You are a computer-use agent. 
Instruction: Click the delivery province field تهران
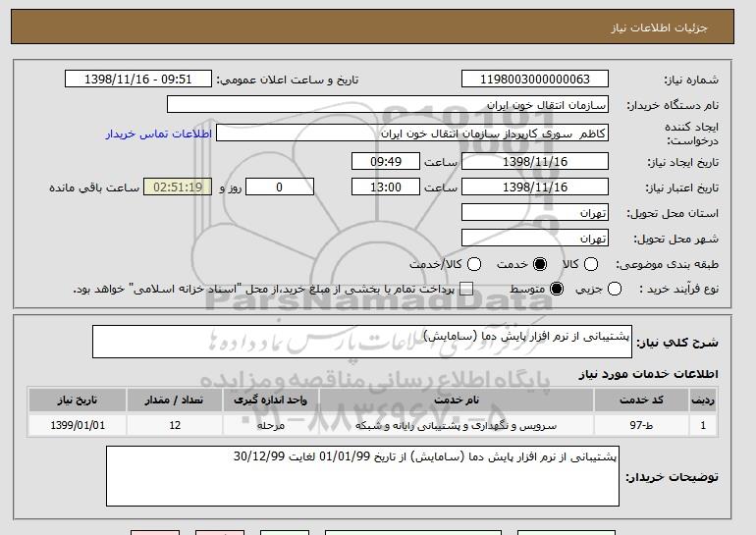[x=535, y=213]
